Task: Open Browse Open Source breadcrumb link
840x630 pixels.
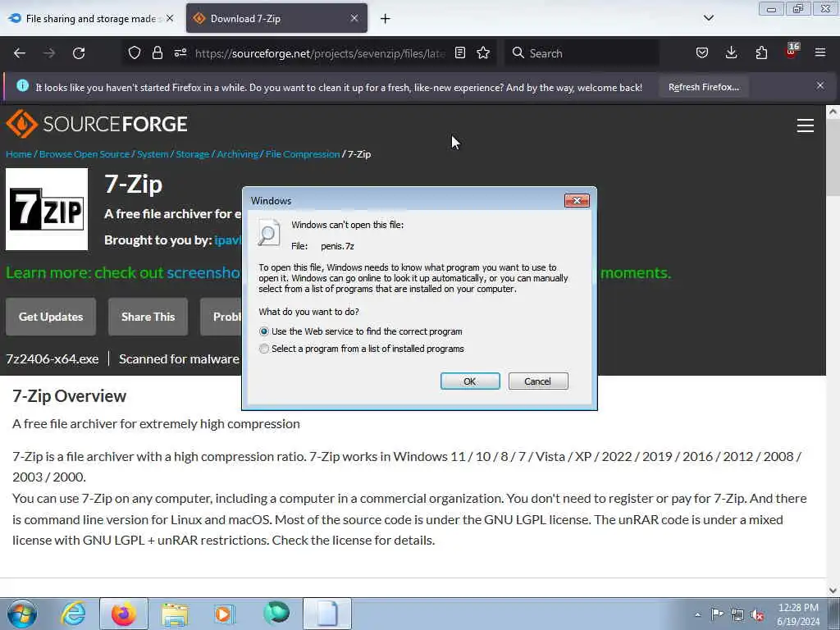Action: tap(84, 154)
